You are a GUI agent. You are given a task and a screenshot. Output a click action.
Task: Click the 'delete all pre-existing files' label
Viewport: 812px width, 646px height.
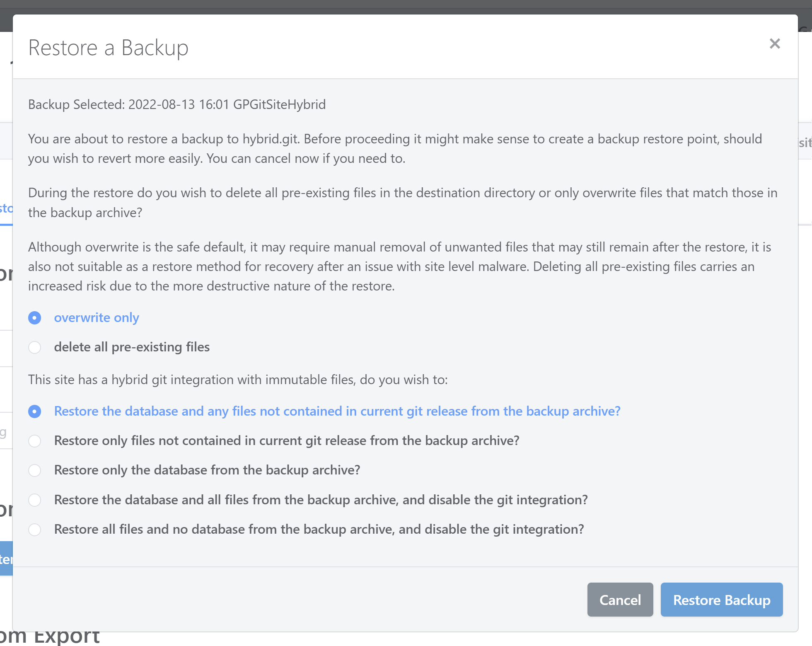point(132,347)
